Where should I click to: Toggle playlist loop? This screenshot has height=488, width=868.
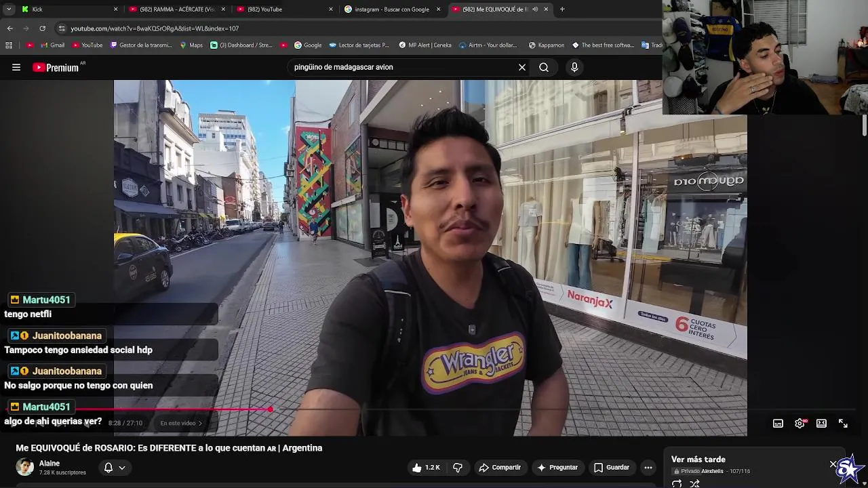(x=677, y=483)
